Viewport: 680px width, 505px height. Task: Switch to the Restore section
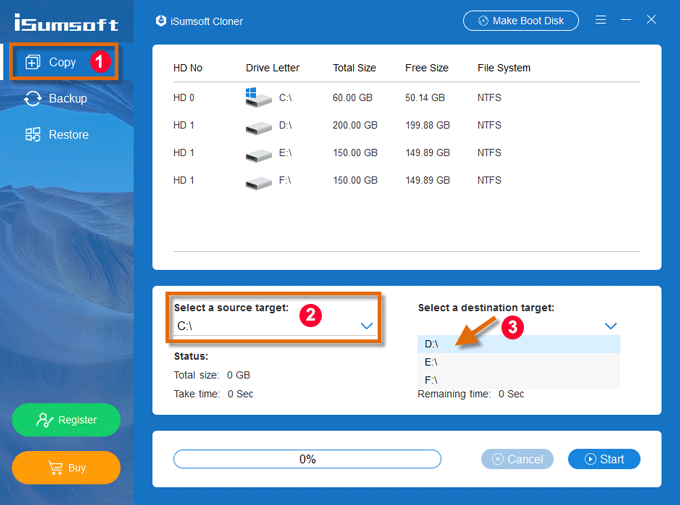[x=69, y=134]
